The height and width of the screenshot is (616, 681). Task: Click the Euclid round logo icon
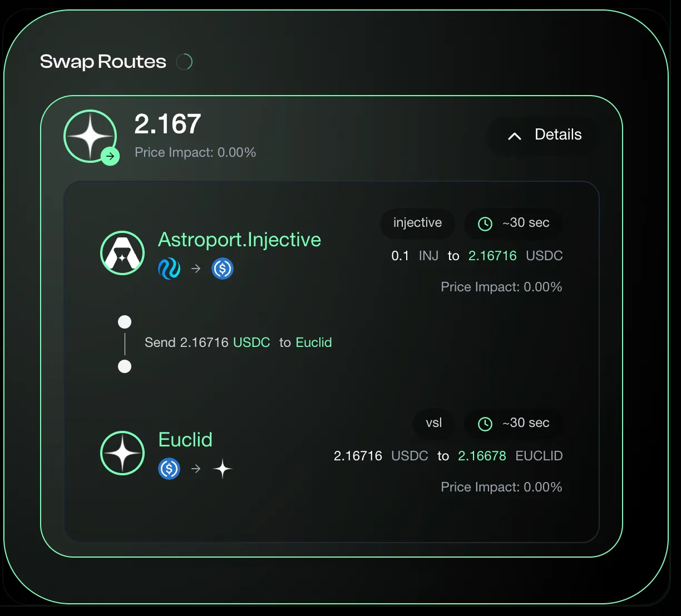coord(122,453)
